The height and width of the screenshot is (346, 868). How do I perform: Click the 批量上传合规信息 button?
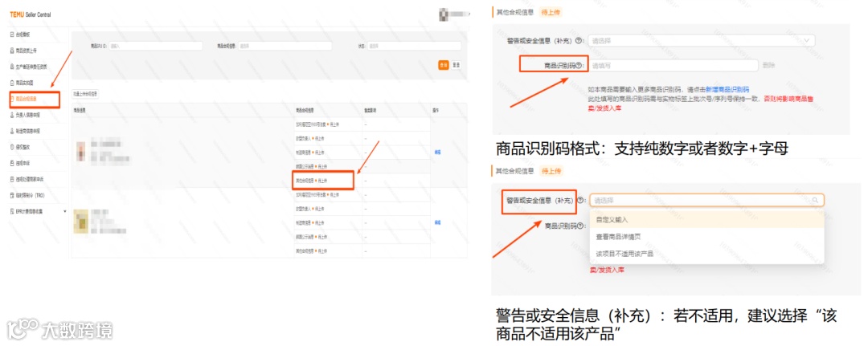tap(85, 94)
